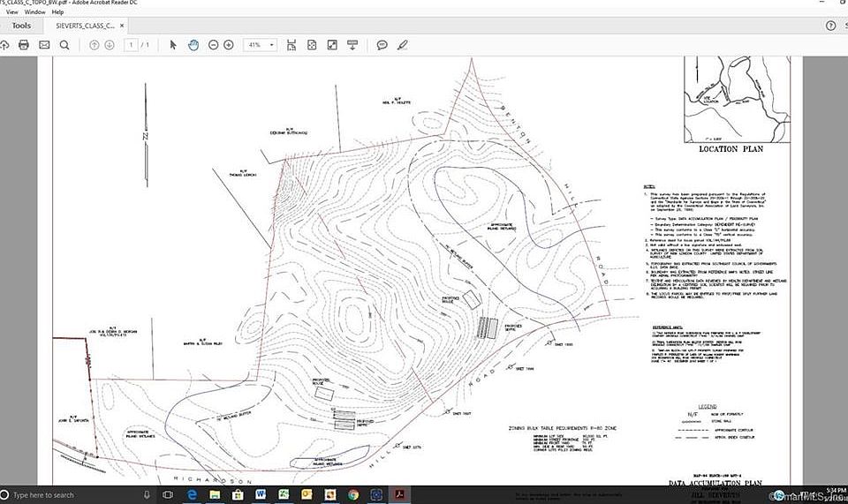Screen dimensions: 848x504
Task: Click the LOCATION PLAN inset map
Action: [x=737, y=100]
